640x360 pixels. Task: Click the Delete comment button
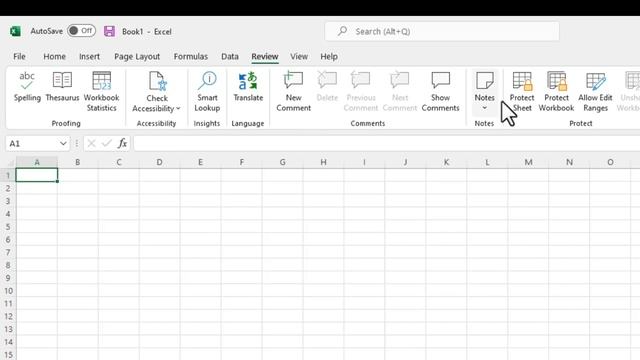(327, 87)
